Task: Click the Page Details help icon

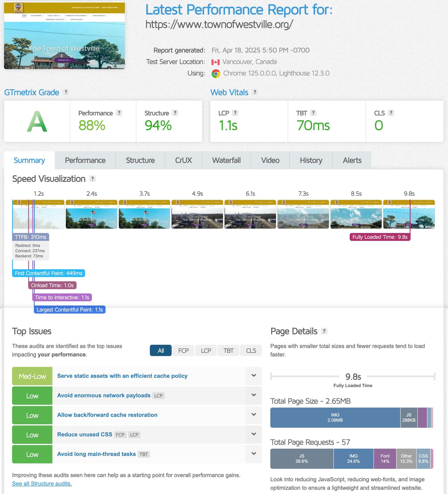Action: tap(324, 331)
